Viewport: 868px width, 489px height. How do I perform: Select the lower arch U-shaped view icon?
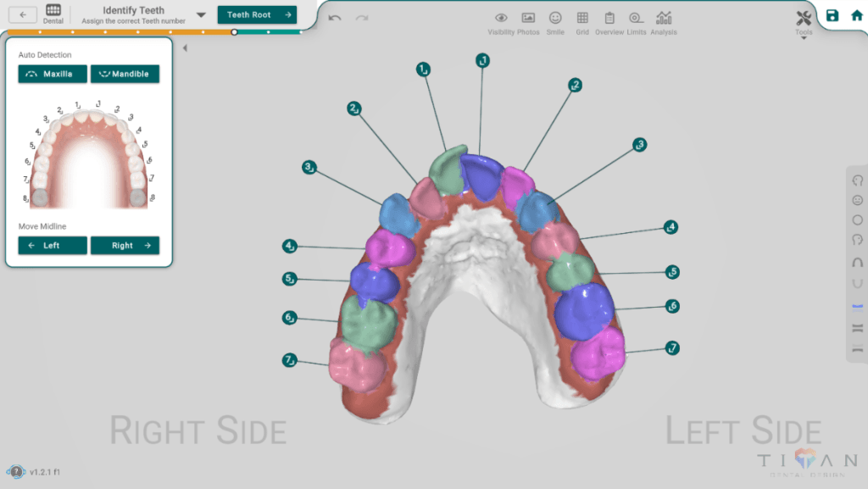pyautogui.click(x=858, y=284)
